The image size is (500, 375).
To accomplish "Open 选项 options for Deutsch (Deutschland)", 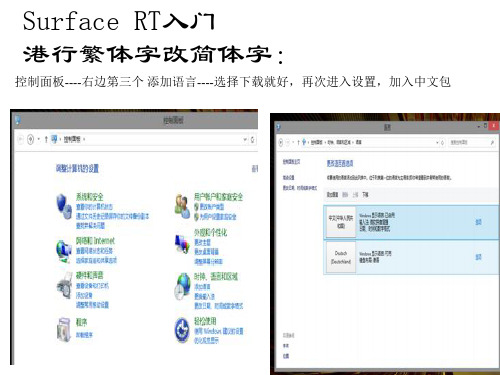I will (x=479, y=257).
